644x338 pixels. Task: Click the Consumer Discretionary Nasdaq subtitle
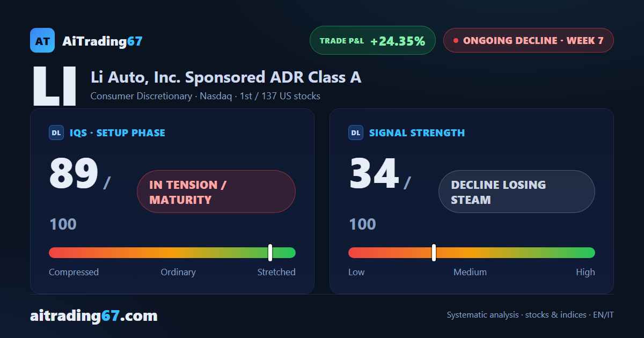[206, 97]
